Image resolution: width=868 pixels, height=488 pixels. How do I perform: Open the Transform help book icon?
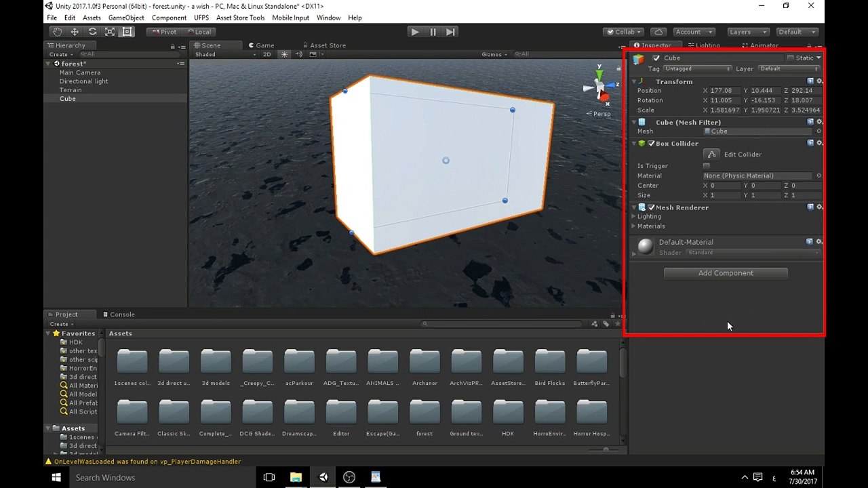pyautogui.click(x=810, y=81)
